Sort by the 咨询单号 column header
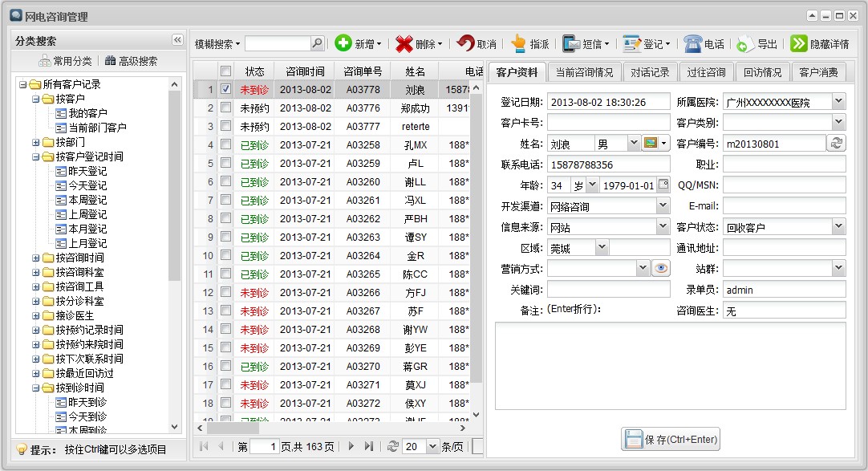 (x=363, y=71)
